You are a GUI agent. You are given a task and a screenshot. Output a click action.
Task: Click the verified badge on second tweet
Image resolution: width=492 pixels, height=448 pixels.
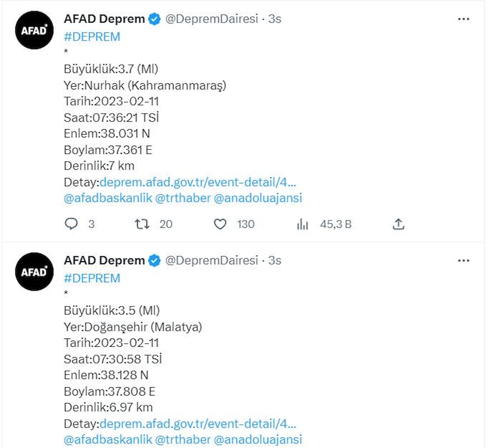coord(154,261)
